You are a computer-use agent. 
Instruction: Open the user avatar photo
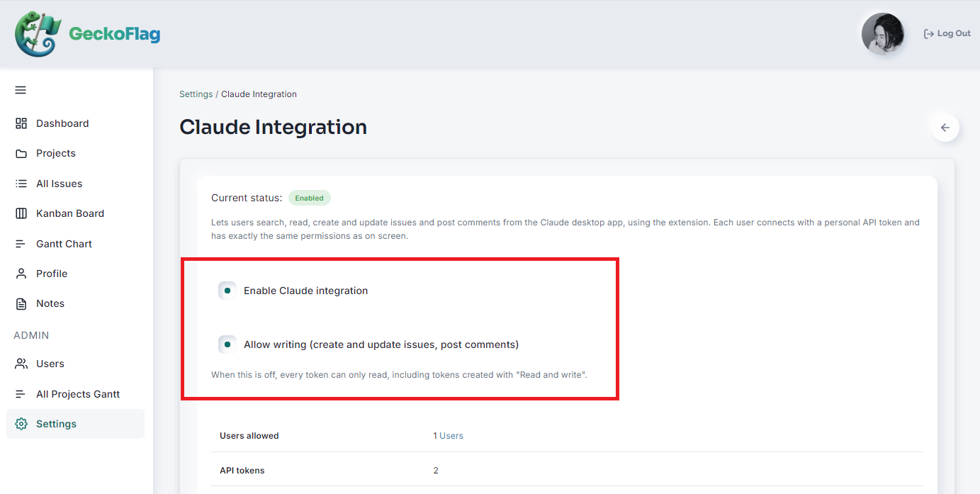[x=883, y=34]
